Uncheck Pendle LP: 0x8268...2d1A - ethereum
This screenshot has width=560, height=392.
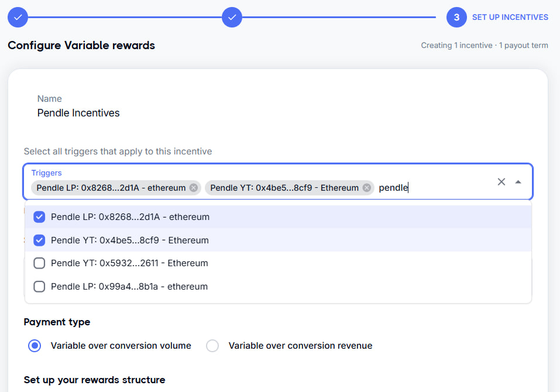pos(39,217)
